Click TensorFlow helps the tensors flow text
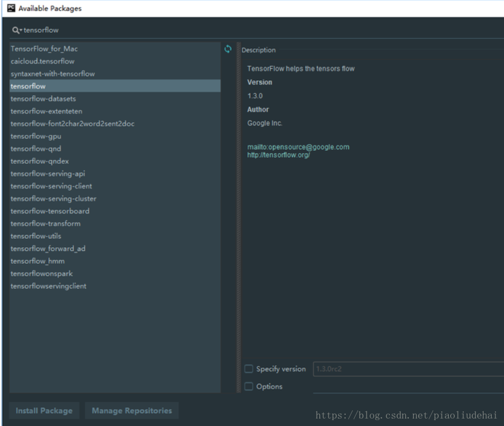The width and height of the screenshot is (504, 426). pos(301,69)
